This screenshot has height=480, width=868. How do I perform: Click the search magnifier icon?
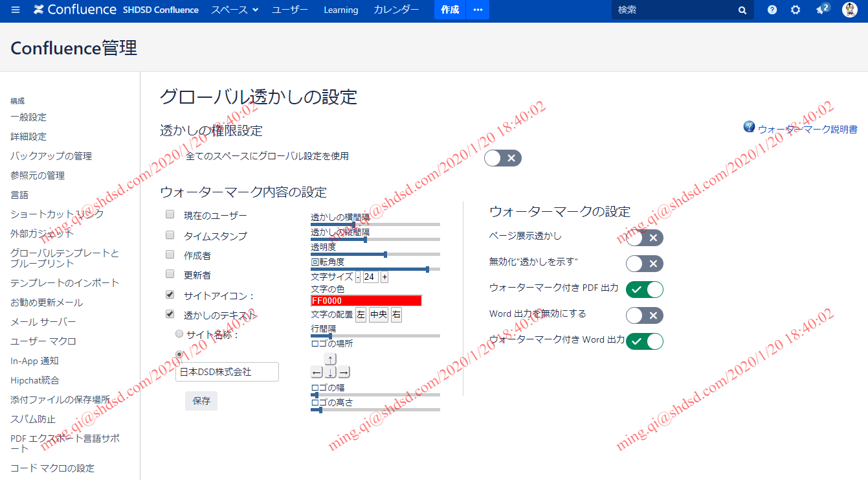[742, 10]
